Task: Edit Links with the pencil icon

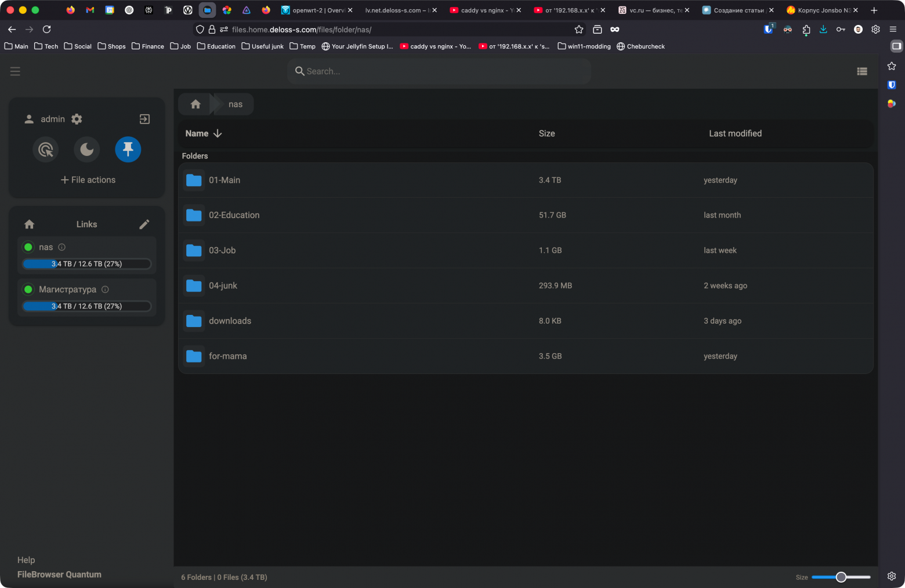Action: [144, 224]
